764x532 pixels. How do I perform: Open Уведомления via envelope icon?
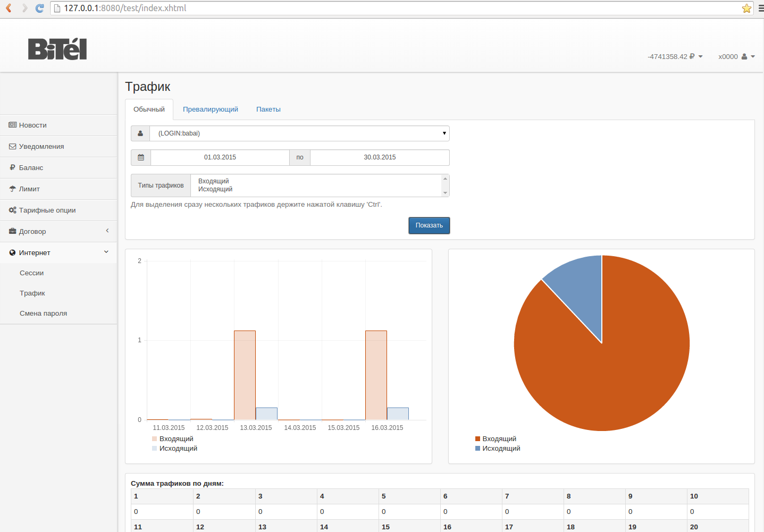click(12, 146)
